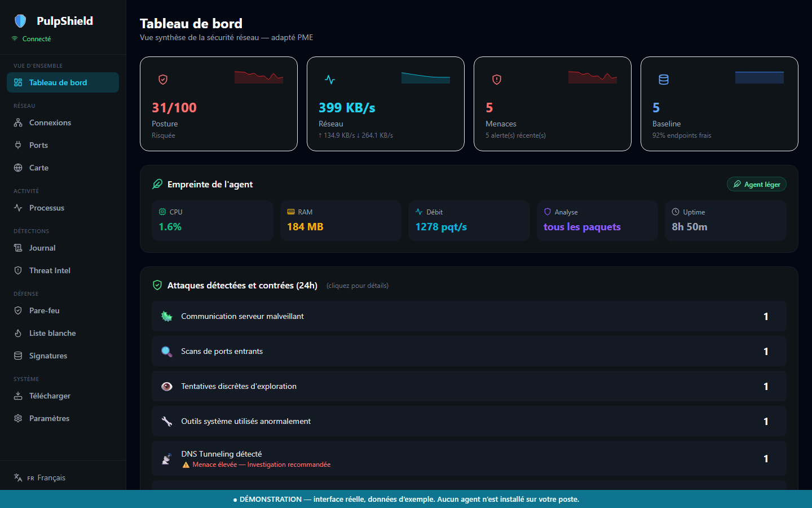
Task: Go to the Ports section
Action: (x=63, y=145)
